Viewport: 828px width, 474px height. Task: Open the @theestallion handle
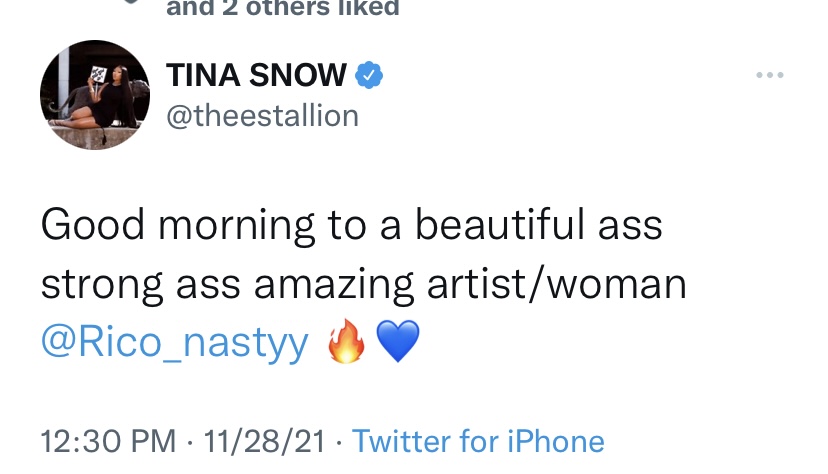click(262, 116)
